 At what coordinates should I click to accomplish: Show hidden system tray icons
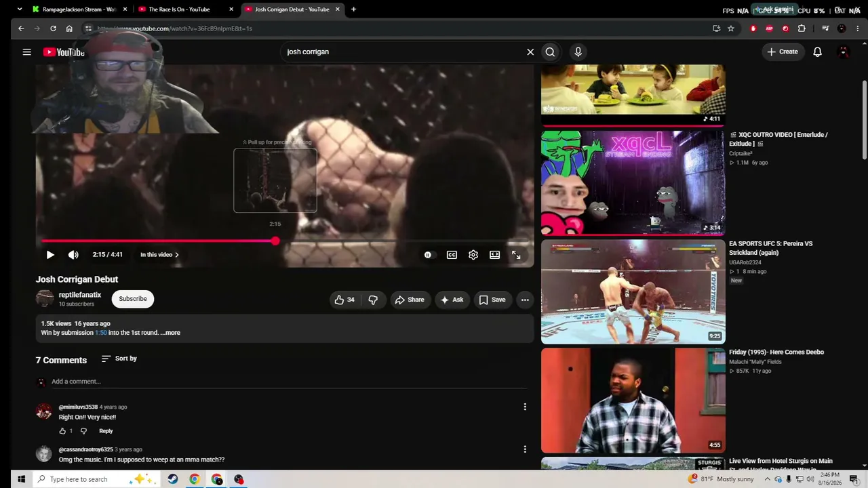(x=767, y=479)
